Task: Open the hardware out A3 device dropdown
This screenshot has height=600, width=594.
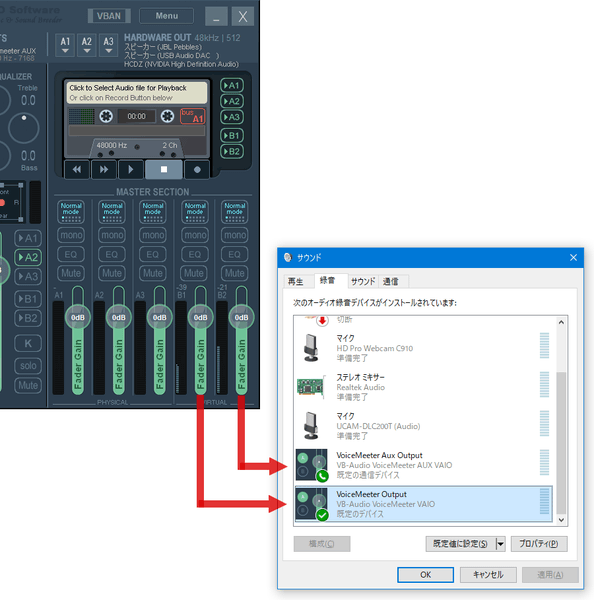Action: [x=108, y=45]
